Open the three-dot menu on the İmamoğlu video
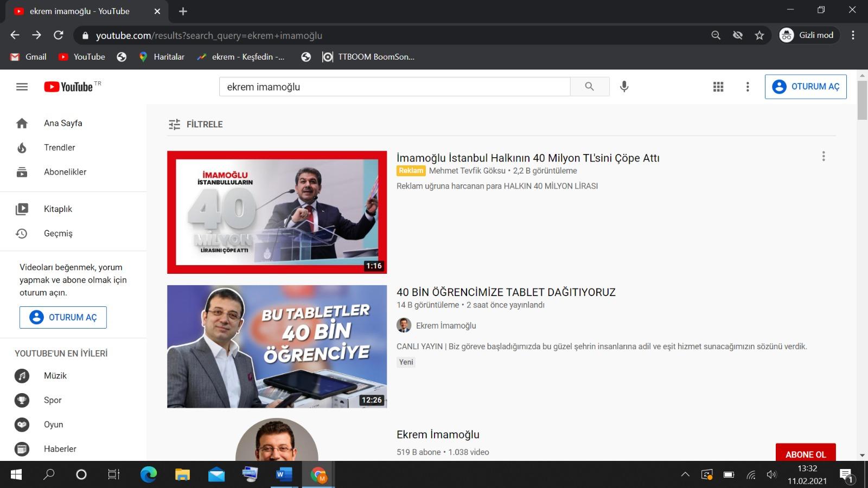This screenshot has height=488, width=868. point(824,156)
